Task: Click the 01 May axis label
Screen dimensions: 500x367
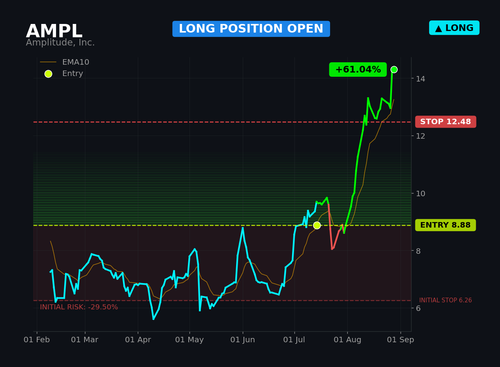Action: [189, 340]
